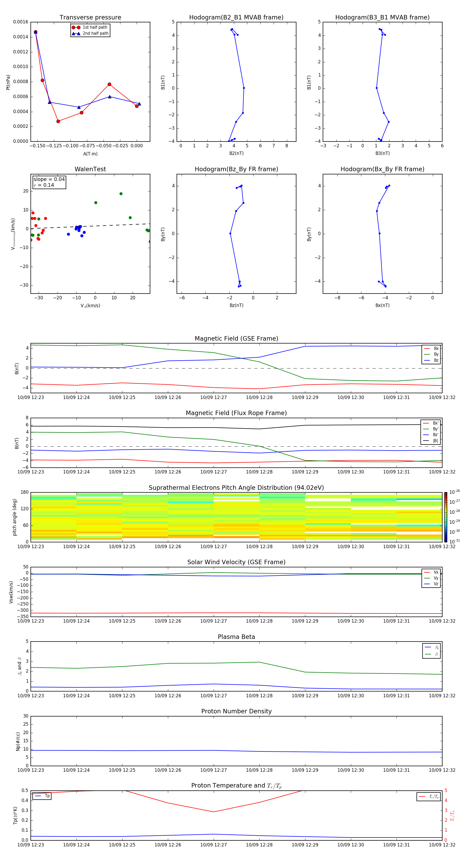Click the red 'Te/Tp' right axis label
This screenshot has height=868, width=473.
pyautogui.click(x=453, y=816)
